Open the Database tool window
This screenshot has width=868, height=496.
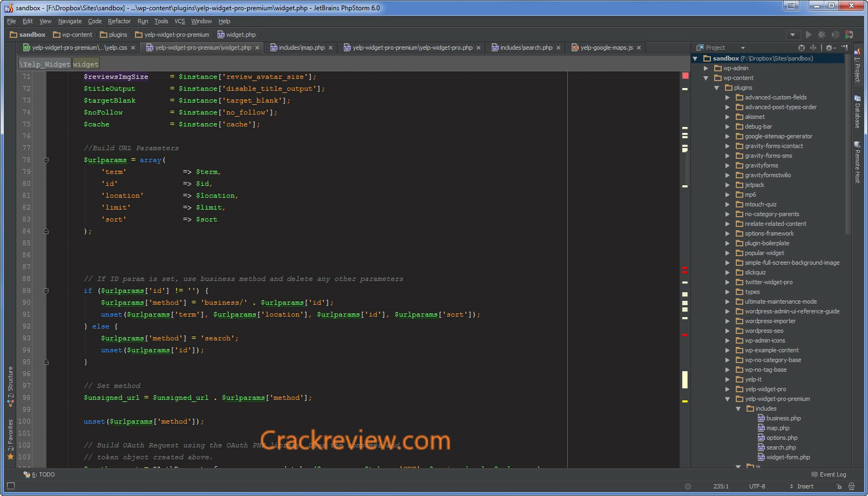pos(857,111)
